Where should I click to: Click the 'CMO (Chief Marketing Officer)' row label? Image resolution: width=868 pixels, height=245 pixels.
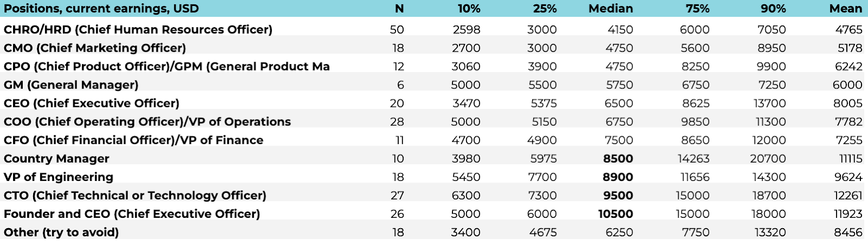click(x=95, y=48)
